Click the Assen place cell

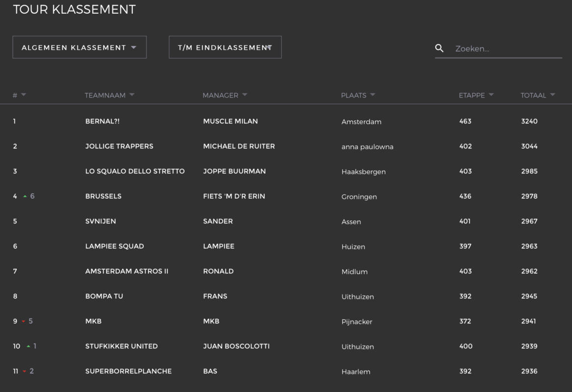(x=351, y=221)
